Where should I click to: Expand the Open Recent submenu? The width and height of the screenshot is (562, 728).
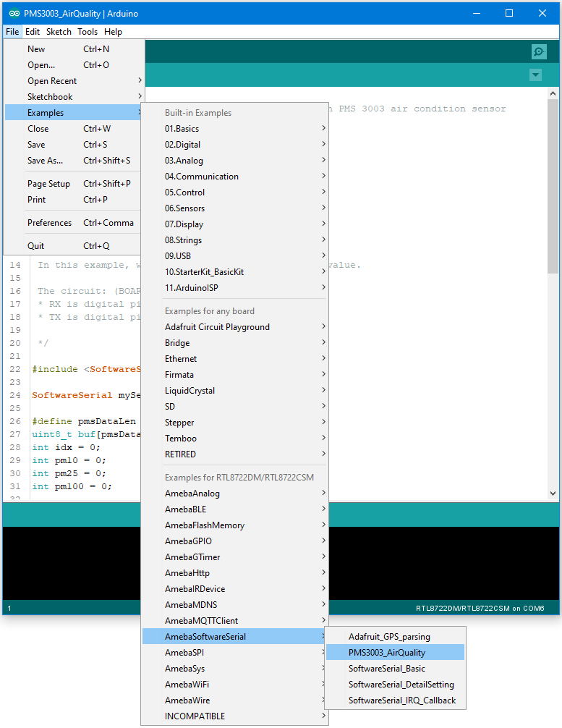click(73, 81)
